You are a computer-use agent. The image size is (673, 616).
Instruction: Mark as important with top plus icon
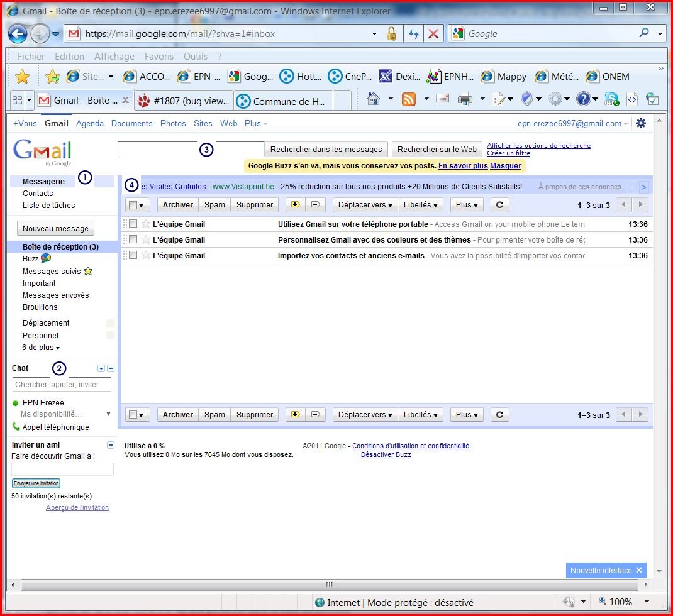pyautogui.click(x=295, y=205)
